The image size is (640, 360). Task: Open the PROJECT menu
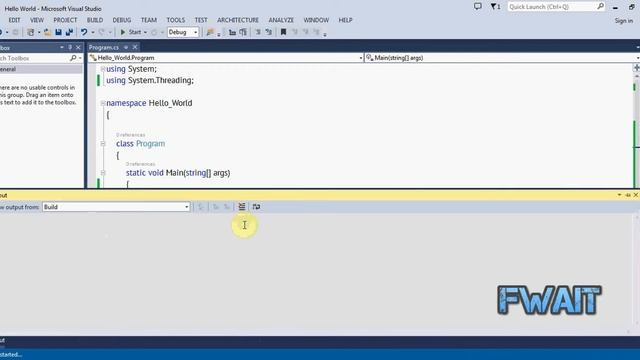pyautogui.click(x=65, y=20)
